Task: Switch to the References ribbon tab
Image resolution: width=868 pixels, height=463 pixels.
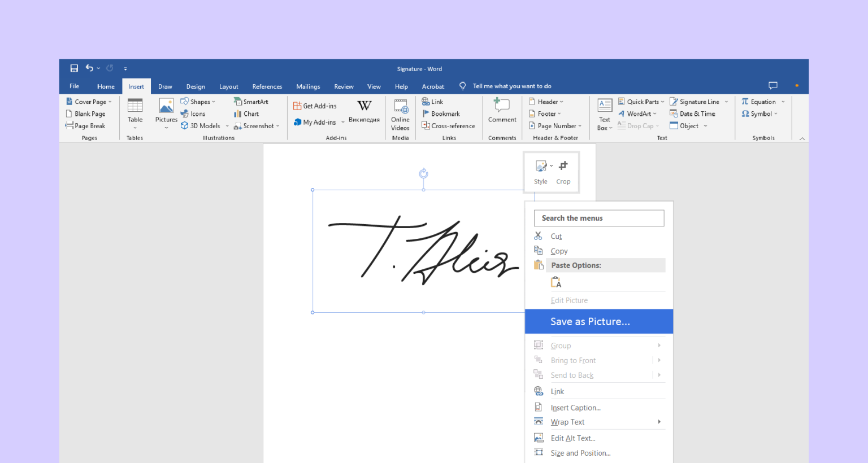Action: click(x=267, y=86)
